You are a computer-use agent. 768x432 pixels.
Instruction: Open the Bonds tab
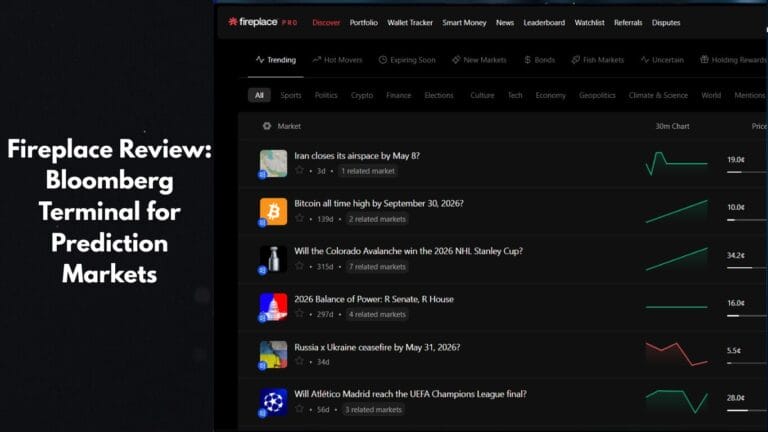tap(539, 60)
